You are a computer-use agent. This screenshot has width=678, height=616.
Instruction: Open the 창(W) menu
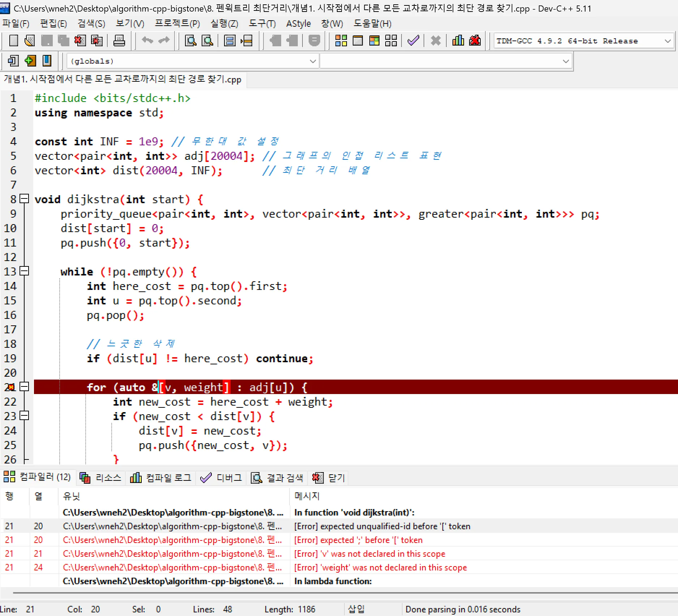click(332, 23)
